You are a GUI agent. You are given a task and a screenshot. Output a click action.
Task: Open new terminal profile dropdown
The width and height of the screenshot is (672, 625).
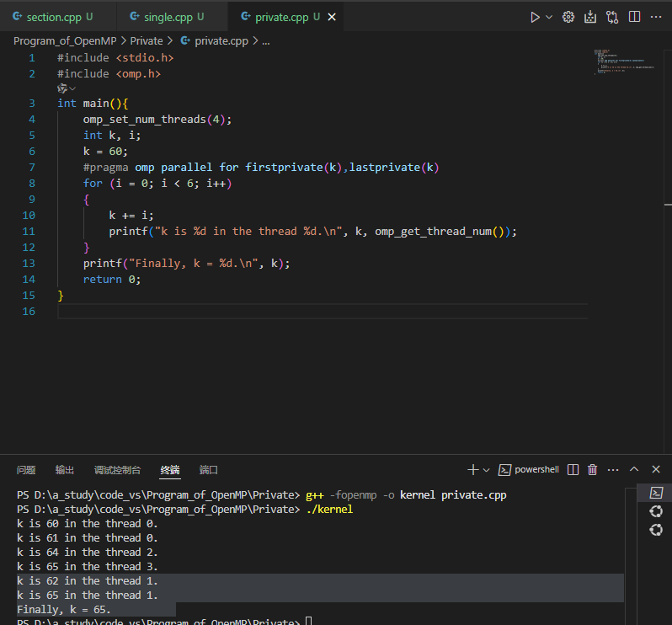pos(487,470)
